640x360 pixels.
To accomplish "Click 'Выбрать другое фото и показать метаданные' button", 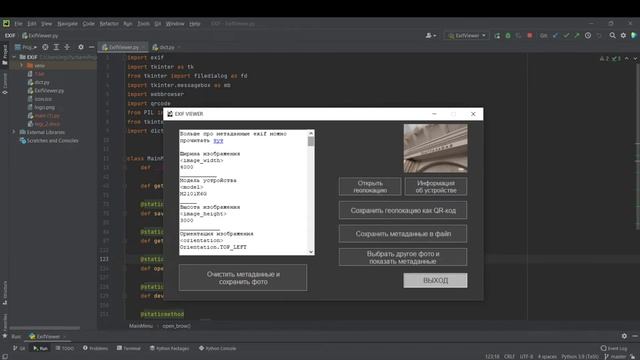I will click(x=403, y=257).
